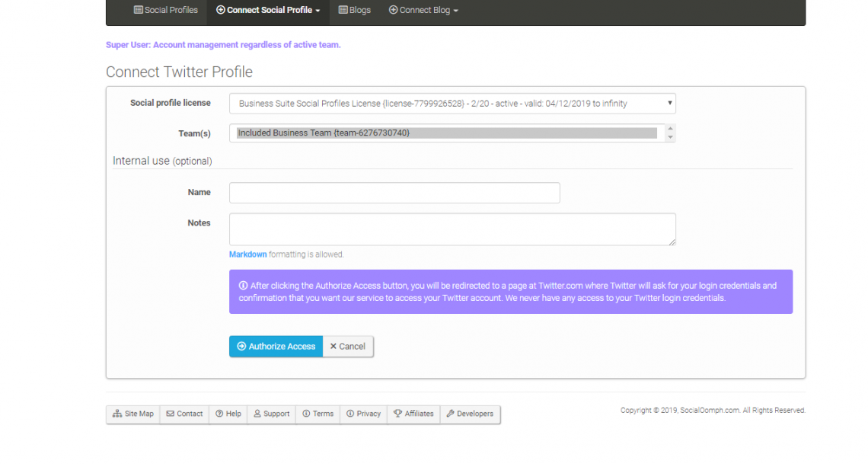Open the Connect Blog dropdown
Viewport: 868px width, 464px height.
click(x=423, y=10)
